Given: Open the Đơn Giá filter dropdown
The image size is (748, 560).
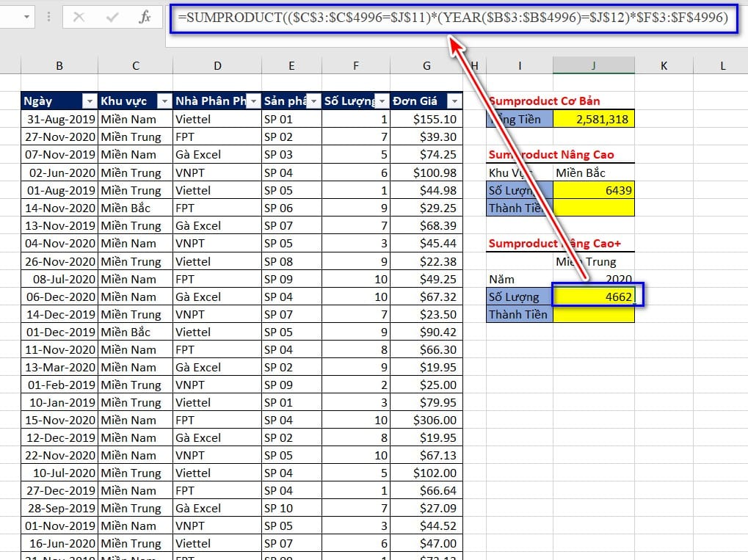Looking at the screenshot, I should point(454,101).
